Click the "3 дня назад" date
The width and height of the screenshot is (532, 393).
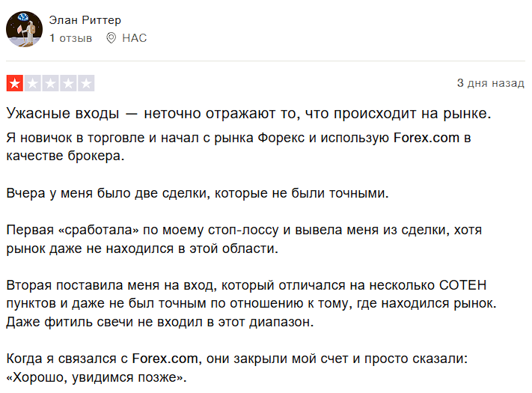pyautogui.click(x=490, y=83)
